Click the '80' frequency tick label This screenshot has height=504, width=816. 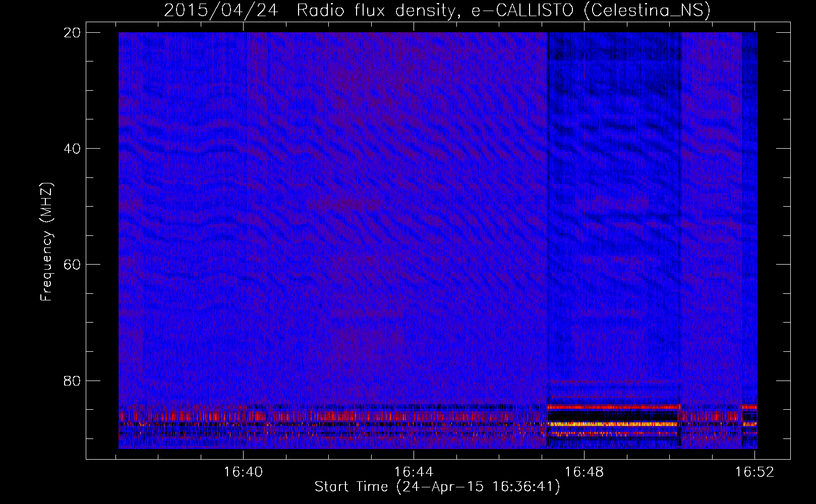[73, 381]
